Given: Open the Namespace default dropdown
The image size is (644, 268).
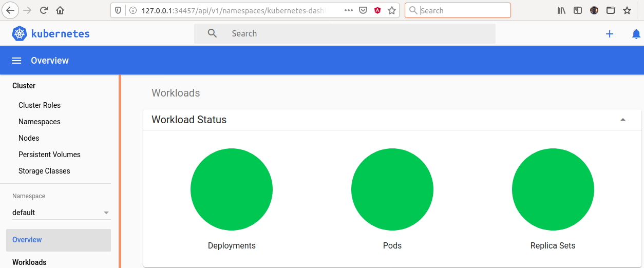Looking at the screenshot, I should [x=61, y=213].
